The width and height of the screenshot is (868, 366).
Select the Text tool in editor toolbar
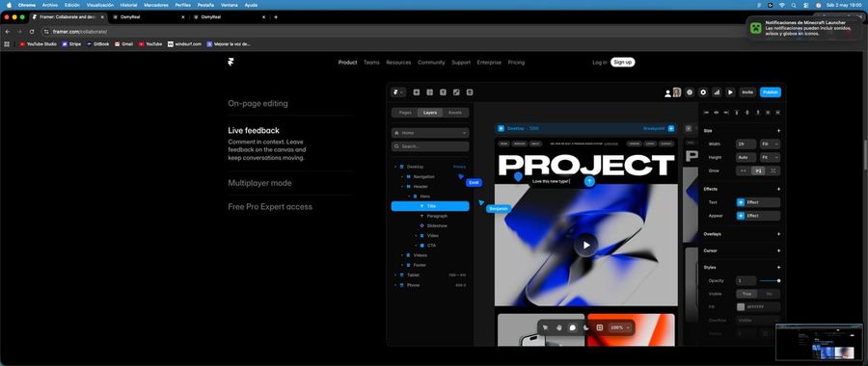[443, 92]
